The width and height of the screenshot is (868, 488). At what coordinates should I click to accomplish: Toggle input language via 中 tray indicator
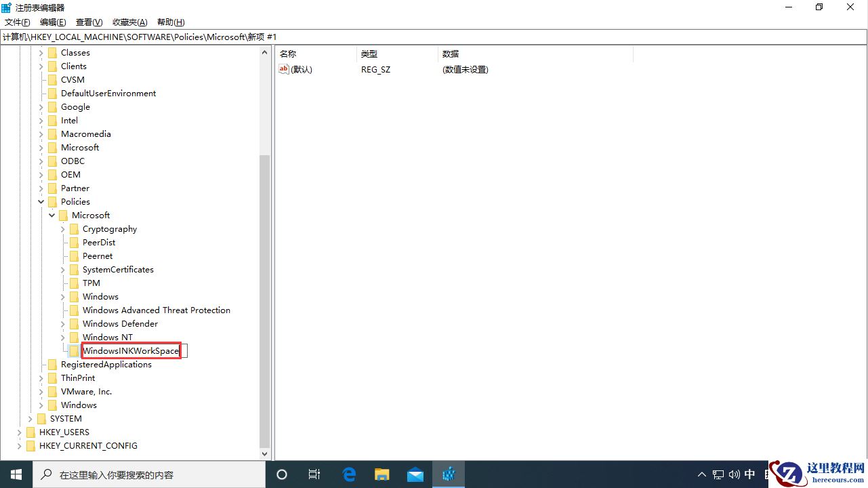tap(749, 474)
